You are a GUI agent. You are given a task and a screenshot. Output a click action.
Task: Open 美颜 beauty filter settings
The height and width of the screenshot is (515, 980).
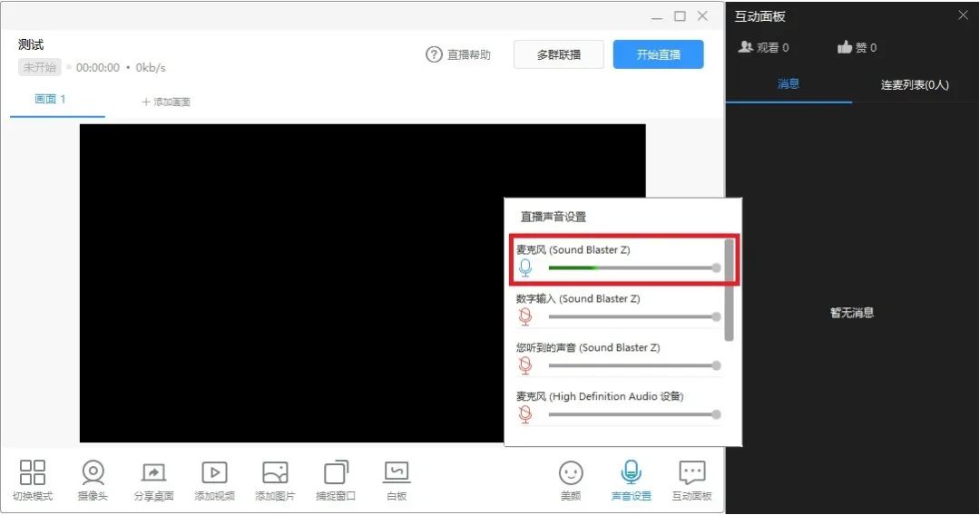click(571, 480)
